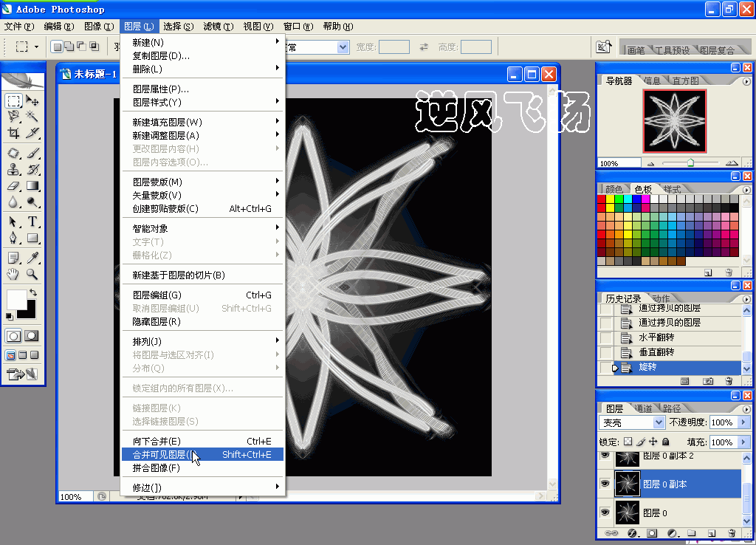This screenshot has width=756, height=545.
Task: Toggle visibility of 图层 0 副本 2 layer
Action: (605, 456)
